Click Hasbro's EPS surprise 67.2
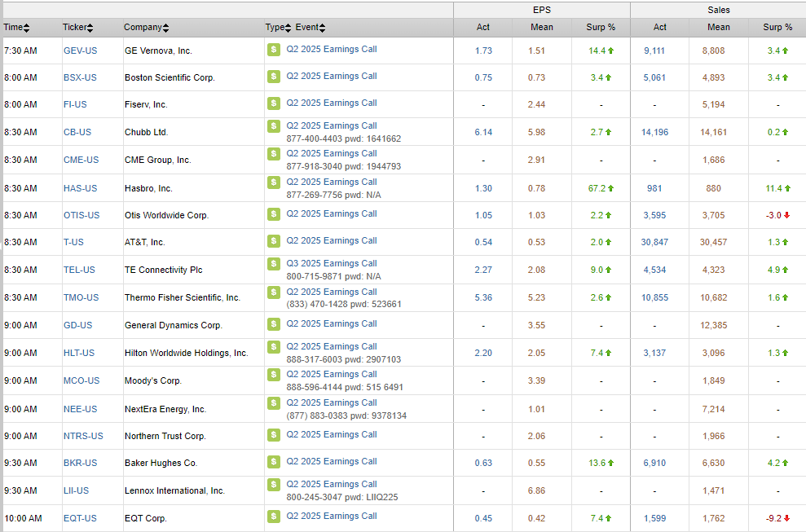The height and width of the screenshot is (532, 806). (597, 189)
